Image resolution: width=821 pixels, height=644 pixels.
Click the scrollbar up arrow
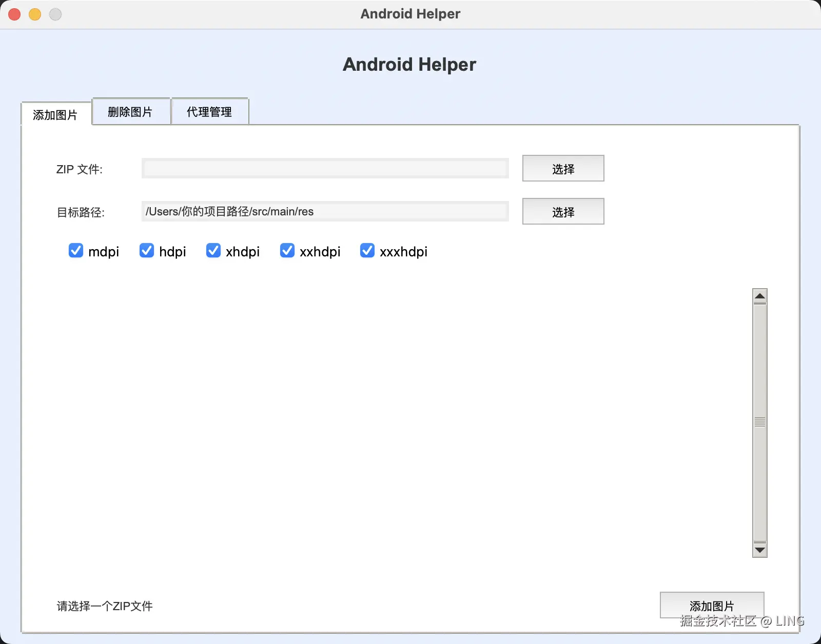pyautogui.click(x=760, y=296)
